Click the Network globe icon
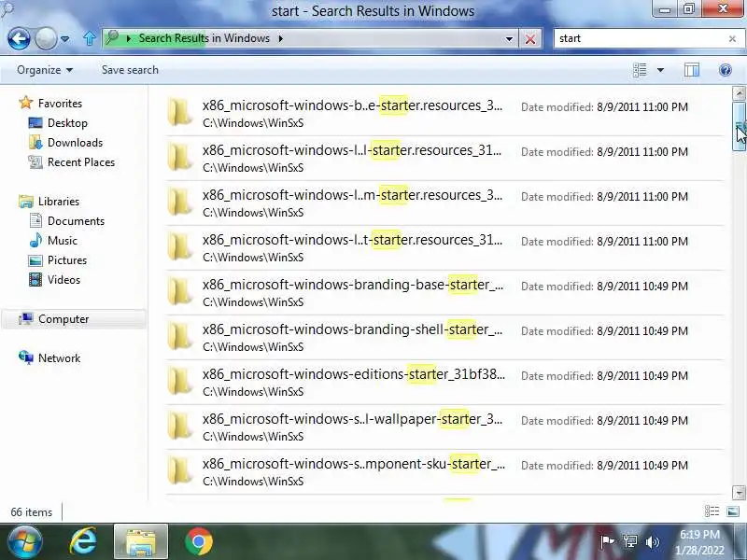Viewport: 747px width, 560px height. [26, 357]
